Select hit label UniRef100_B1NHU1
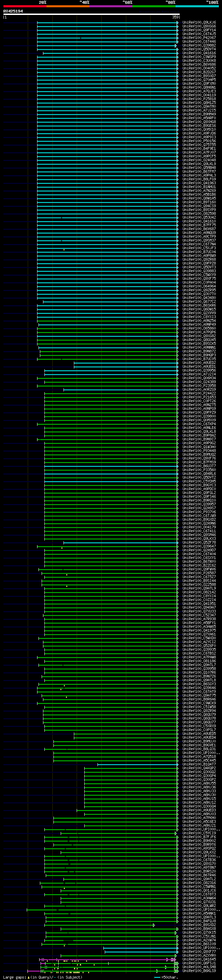Image resolution: width=222 pixels, height=980 pixels. pyautogui.click(x=199, y=187)
